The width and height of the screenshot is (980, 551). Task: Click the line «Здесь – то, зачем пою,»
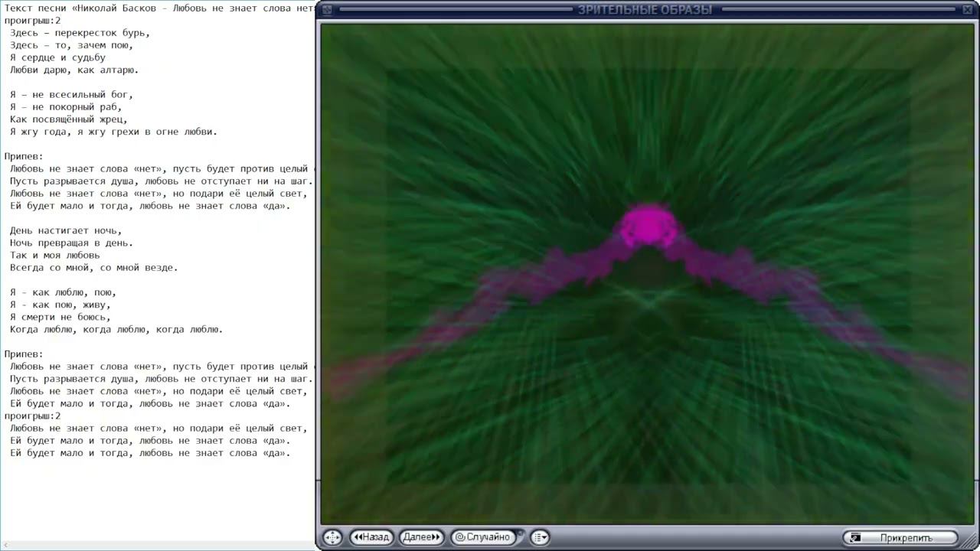pyautogui.click(x=72, y=45)
